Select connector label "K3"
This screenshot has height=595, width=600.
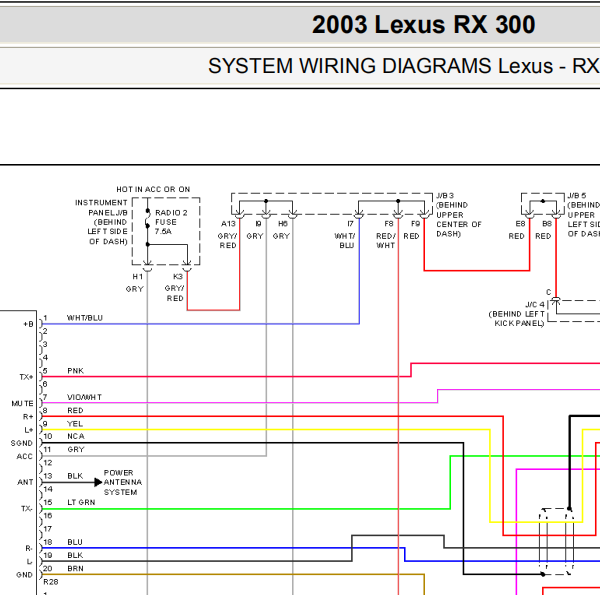coord(178,277)
